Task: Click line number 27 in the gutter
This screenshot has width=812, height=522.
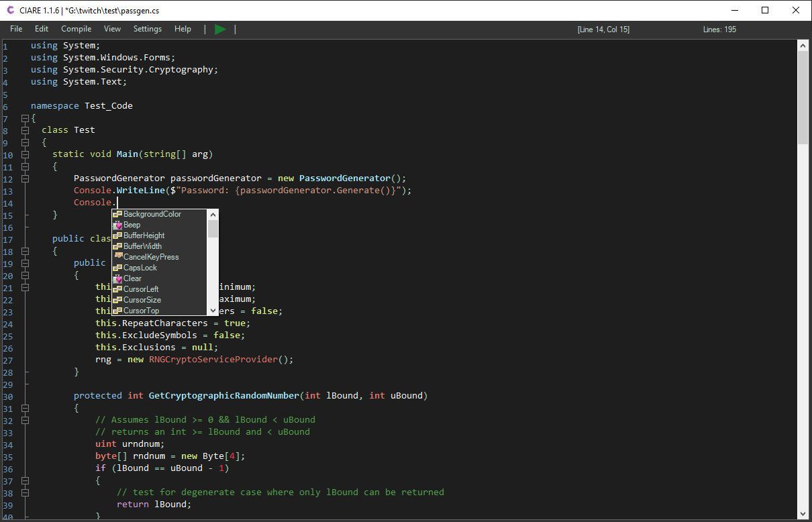Action: [x=7, y=360]
